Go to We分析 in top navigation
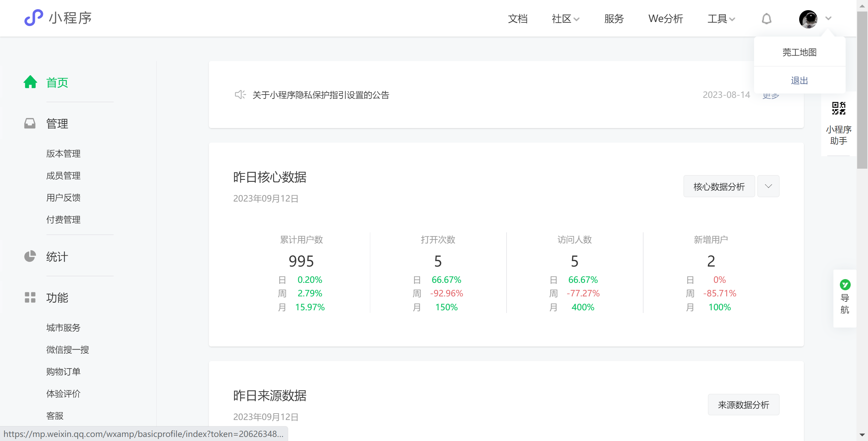Image resolution: width=868 pixels, height=441 pixels. tap(665, 19)
